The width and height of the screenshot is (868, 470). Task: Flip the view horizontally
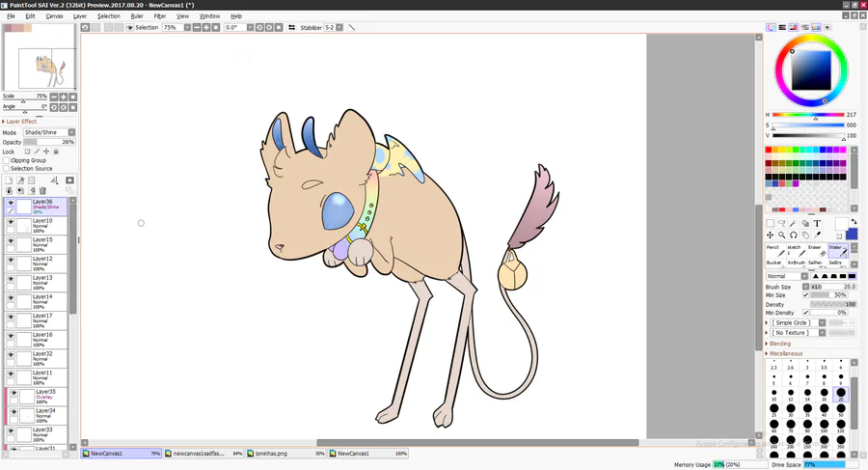(x=291, y=27)
